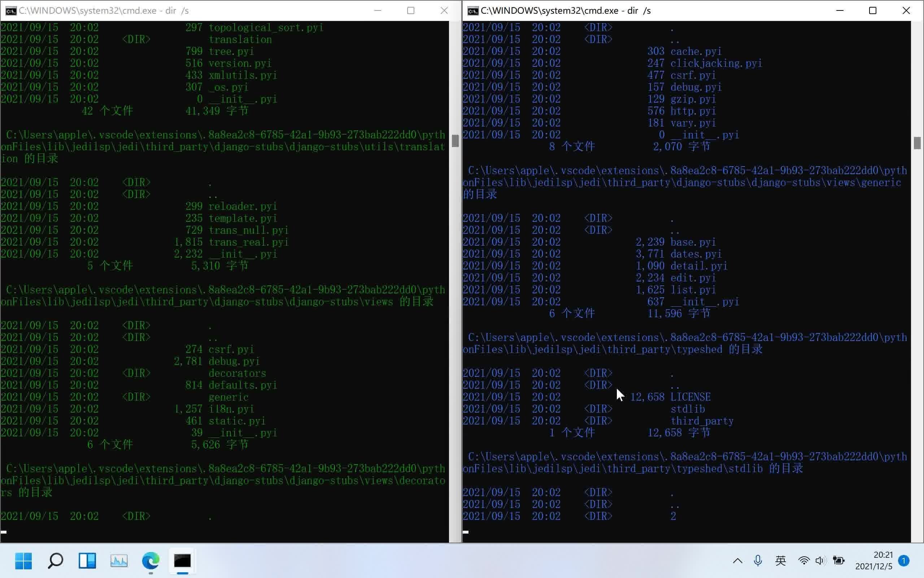Click the third_party directory entry
The height and width of the screenshot is (578, 924).
click(x=702, y=421)
